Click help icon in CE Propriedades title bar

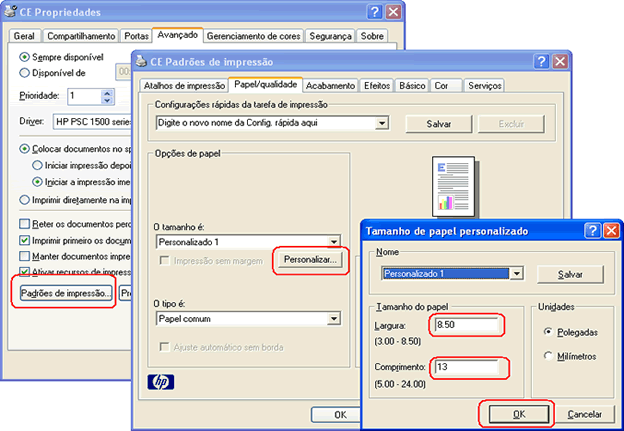pos(375,12)
